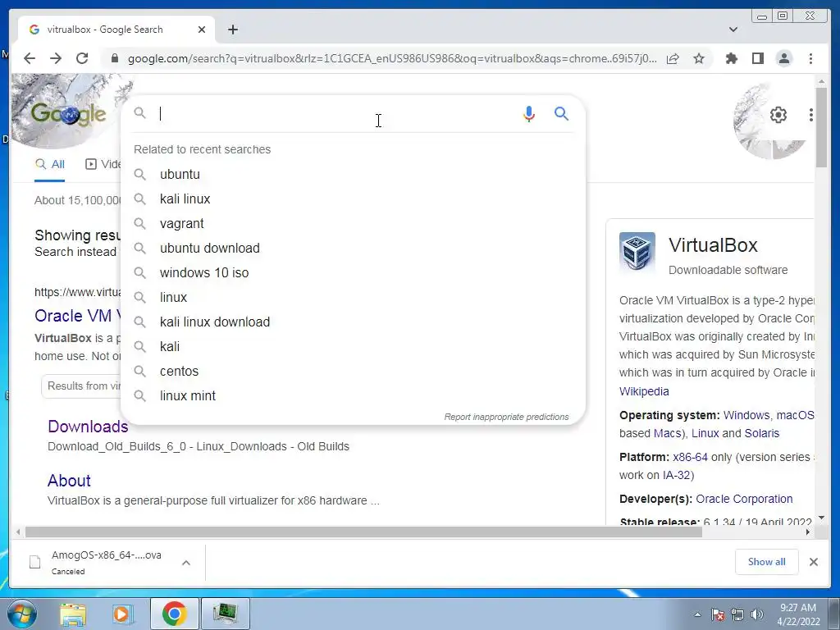Click the Chrome taskbar icon
This screenshot has height=630, width=840.
pos(174,614)
